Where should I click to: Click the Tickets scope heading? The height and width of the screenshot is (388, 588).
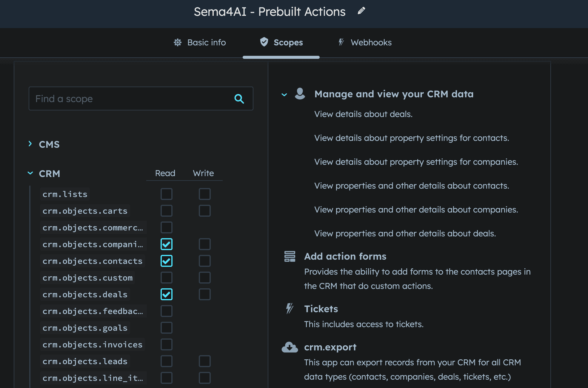click(x=321, y=309)
